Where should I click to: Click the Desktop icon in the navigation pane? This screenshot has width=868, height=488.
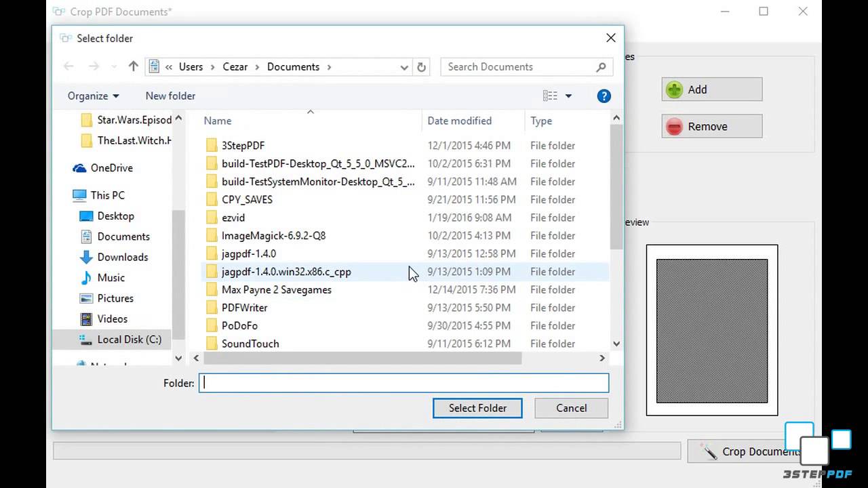point(86,216)
